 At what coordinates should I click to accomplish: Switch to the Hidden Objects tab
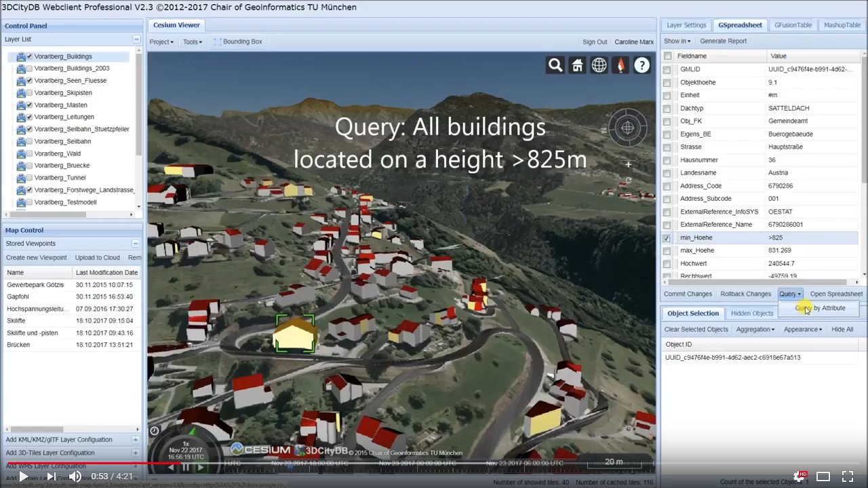[752, 314]
